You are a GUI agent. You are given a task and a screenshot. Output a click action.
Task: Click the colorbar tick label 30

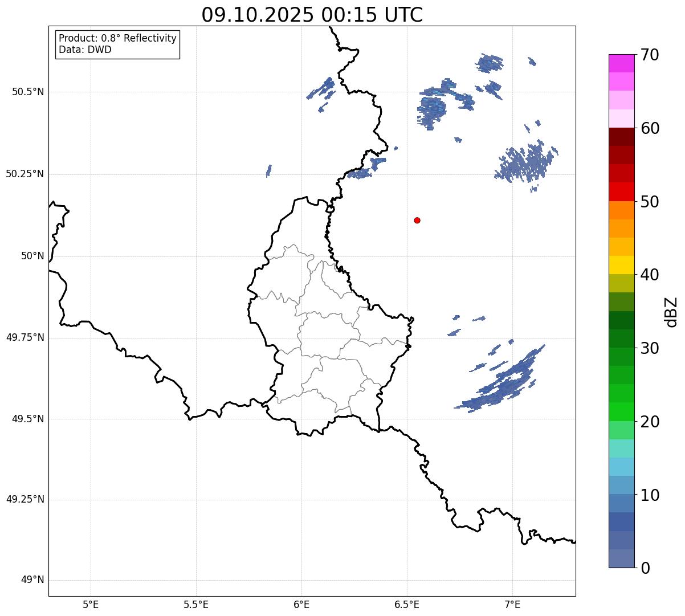[x=649, y=348]
